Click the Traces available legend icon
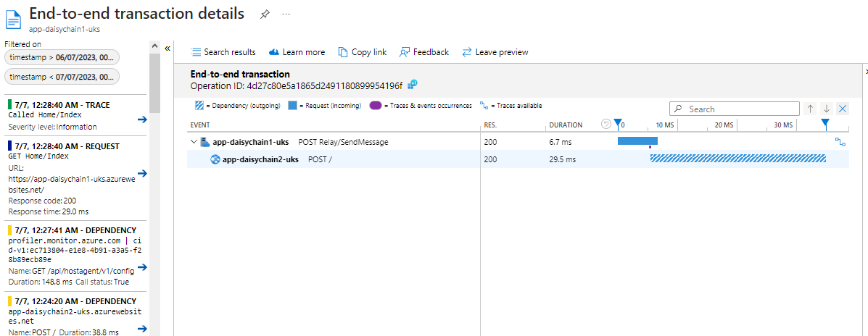 click(x=483, y=106)
